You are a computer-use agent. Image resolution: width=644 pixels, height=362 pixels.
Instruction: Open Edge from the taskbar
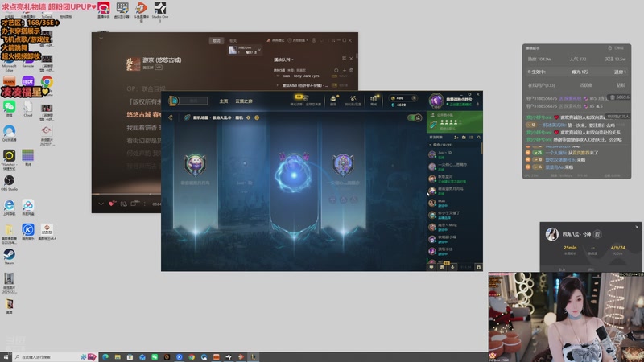(105, 357)
